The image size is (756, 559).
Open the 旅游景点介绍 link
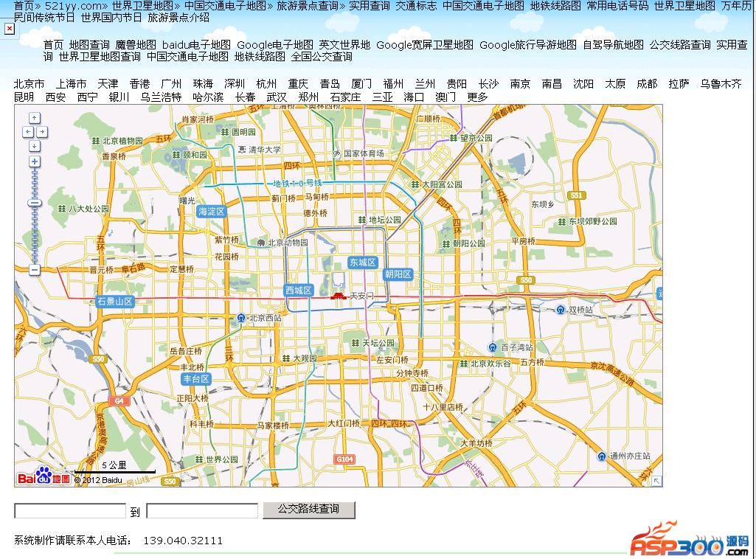click(178, 18)
